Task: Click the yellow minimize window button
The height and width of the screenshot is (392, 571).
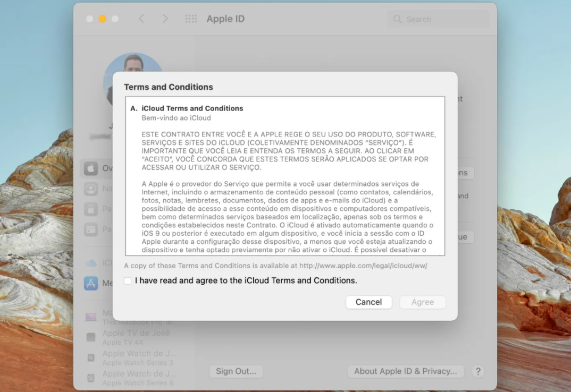Action: coord(102,19)
